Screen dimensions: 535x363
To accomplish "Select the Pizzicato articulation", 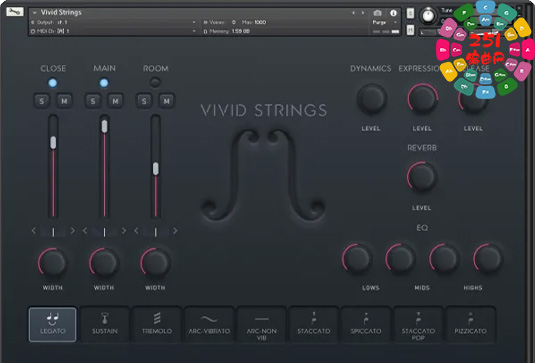I will pos(470,324).
